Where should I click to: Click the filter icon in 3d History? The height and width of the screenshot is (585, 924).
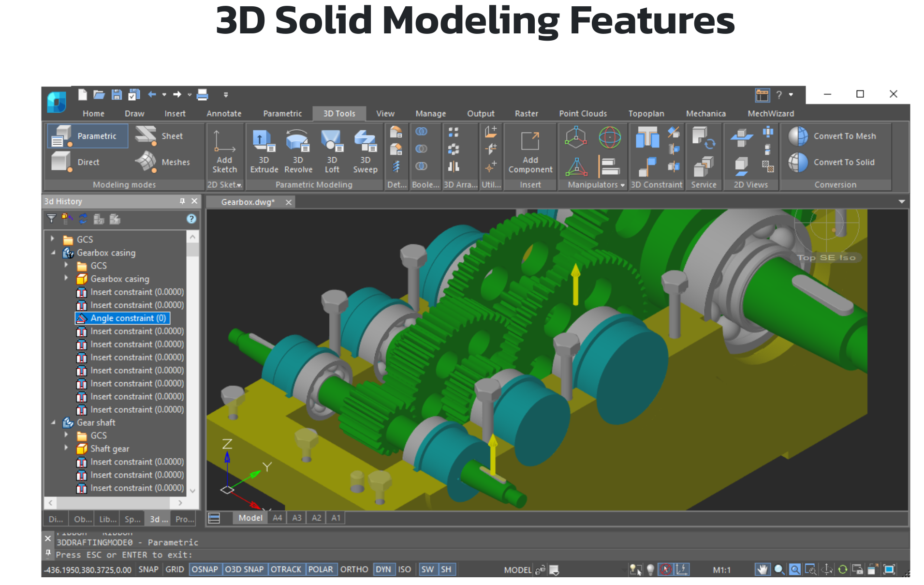(x=51, y=219)
